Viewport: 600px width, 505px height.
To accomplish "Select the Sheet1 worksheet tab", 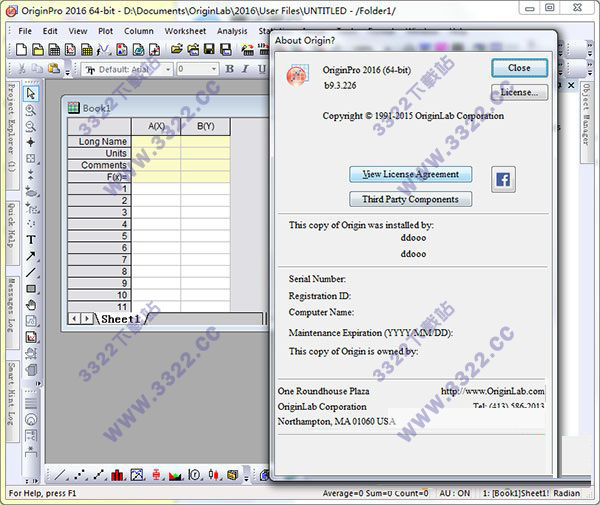I will tap(121, 319).
